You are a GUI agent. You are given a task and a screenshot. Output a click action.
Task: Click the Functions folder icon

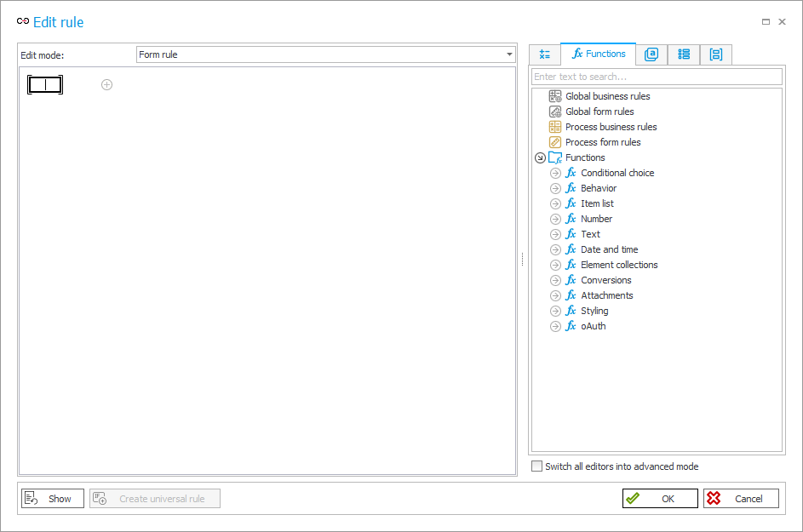pos(555,157)
